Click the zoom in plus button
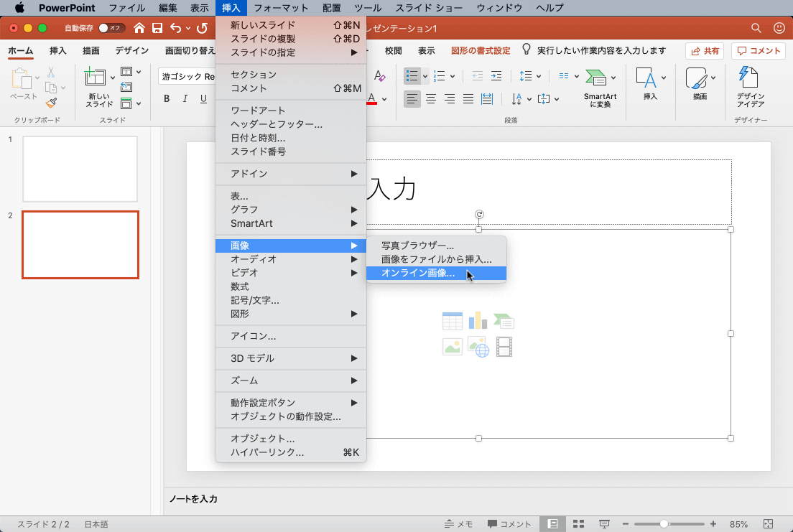 click(x=713, y=524)
